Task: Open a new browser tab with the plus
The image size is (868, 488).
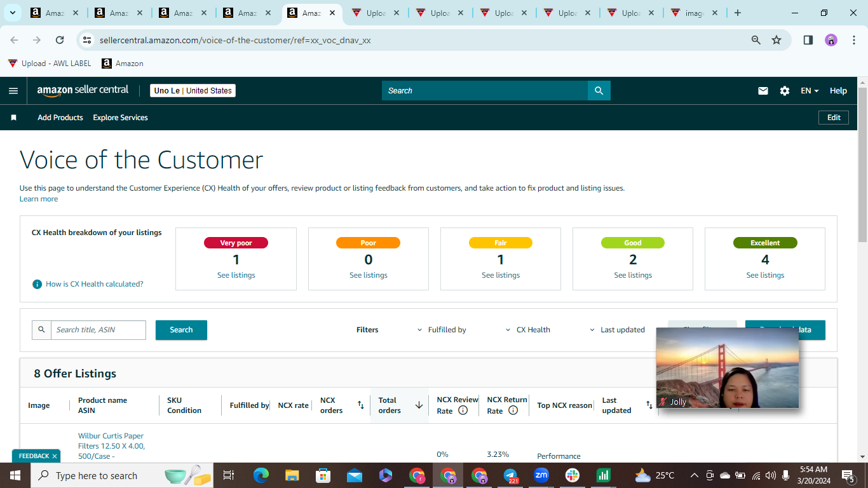Action: click(x=738, y=13)
